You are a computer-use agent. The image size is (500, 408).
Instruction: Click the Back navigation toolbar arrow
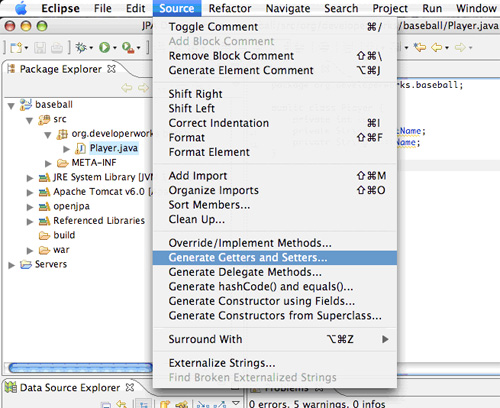(437, 48)
